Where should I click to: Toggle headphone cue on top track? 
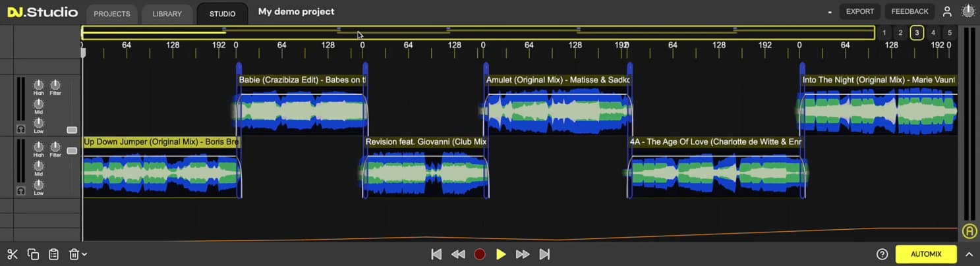(x=21, y=128)
